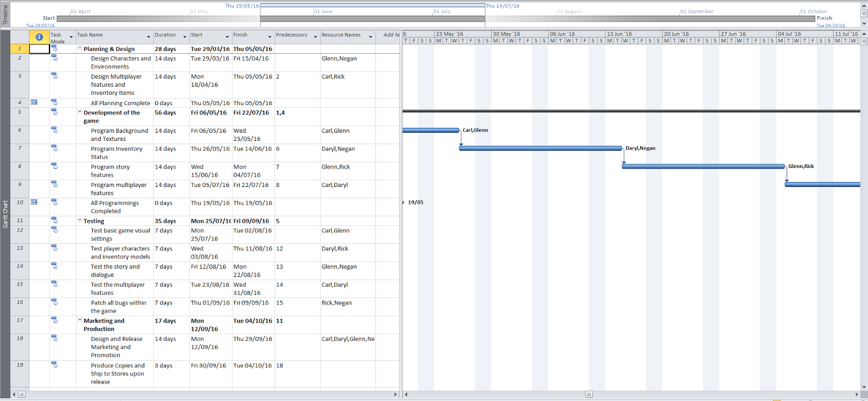The image size is (868, 401).
Task: Select 'Test the story and dialogue' task cell
Action: point(114,270)
